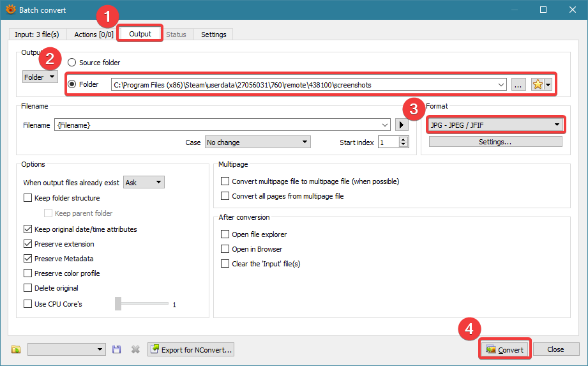Switch to the Input: 3 file(s) tab
Viewport: 588px width, 366px height.
pos(37,34)
